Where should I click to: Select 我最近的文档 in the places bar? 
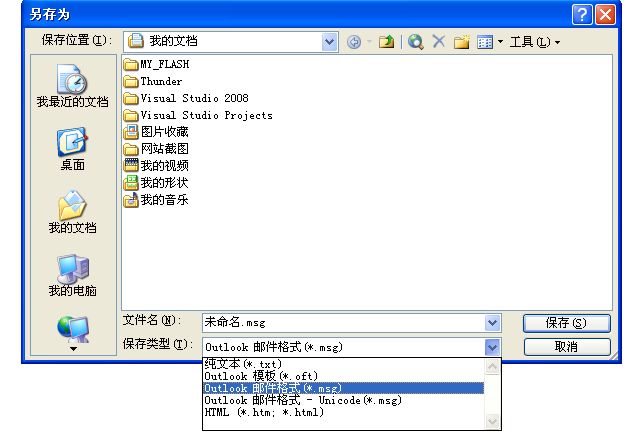[72, 86]
